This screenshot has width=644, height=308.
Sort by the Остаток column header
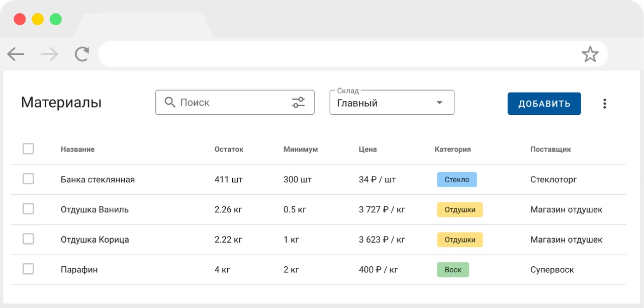[x=229, y=149]
